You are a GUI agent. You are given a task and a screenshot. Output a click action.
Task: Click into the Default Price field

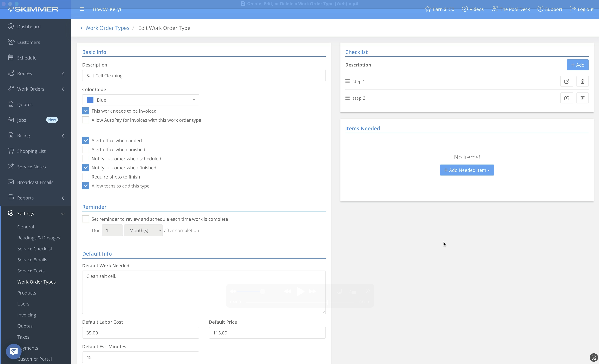[267, 333]
